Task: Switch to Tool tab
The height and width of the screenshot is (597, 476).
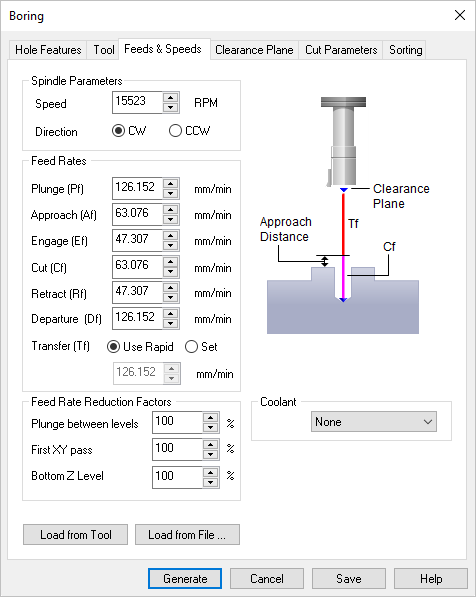Action: tap(104, 50)
